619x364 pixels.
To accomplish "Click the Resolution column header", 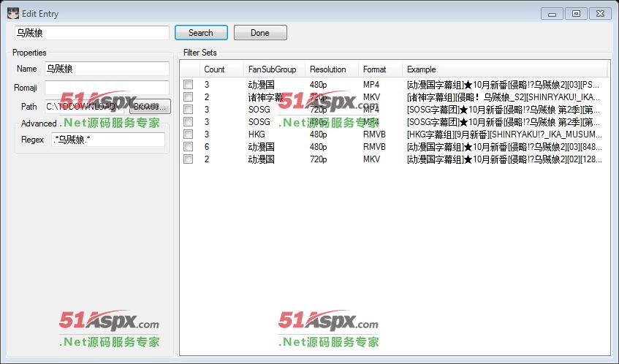I will (x=330, y=69).
